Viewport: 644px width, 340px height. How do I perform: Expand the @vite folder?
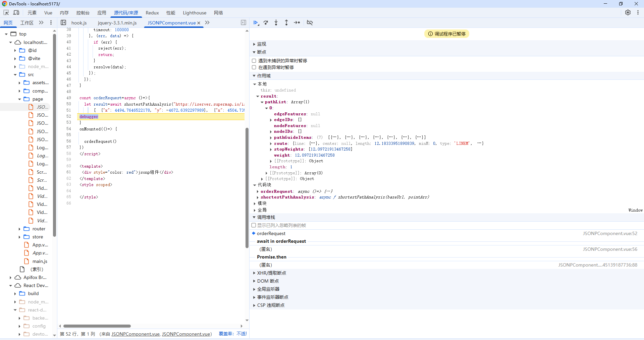click(15, 59)
